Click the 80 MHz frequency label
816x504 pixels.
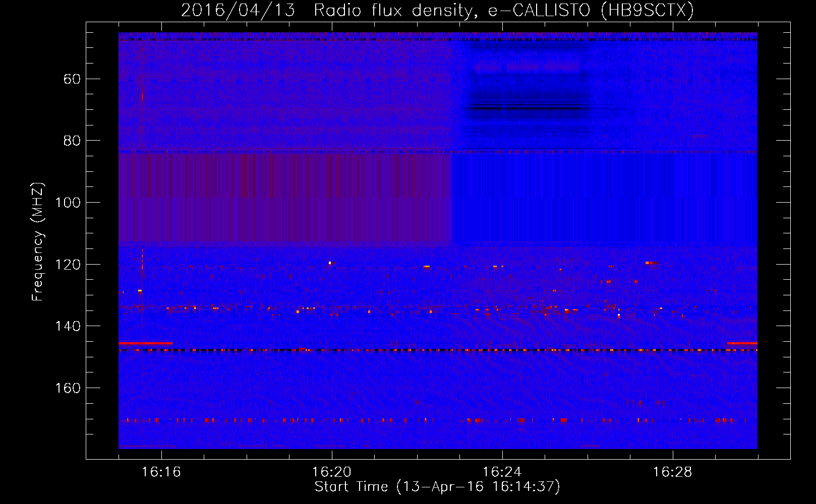[x=72, y=141]
